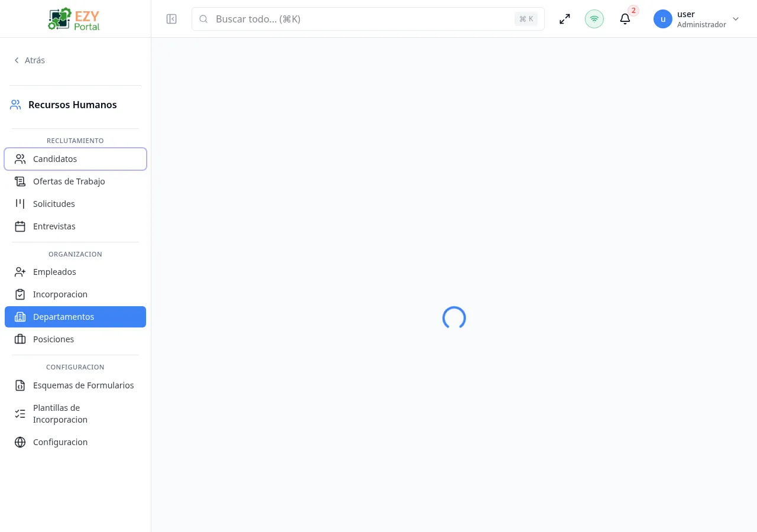Click the EZY Portal logo
This screenshot has width=757, height=532.
pos(75,19)
